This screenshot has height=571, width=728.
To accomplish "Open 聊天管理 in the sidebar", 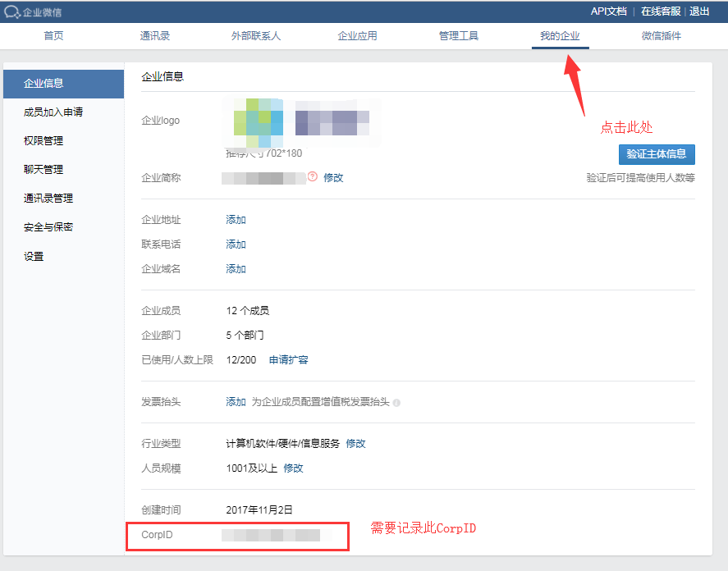I will [43, 170].
